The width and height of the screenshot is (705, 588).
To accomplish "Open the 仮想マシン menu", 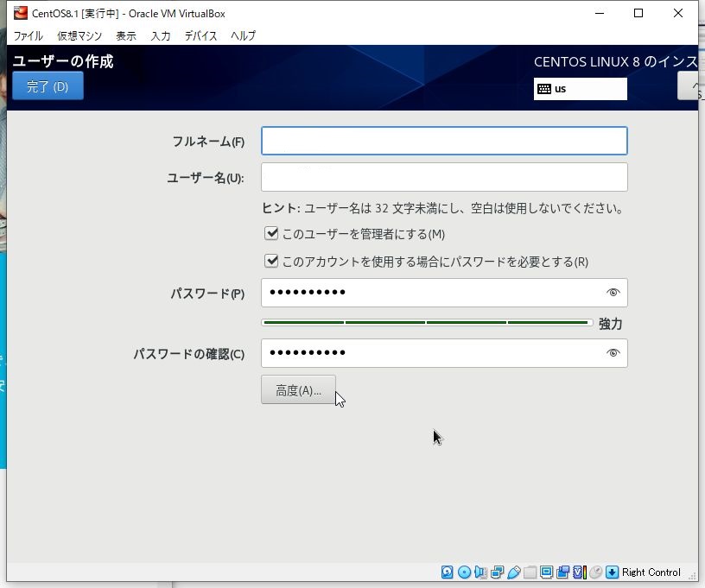I will [79, 35].
